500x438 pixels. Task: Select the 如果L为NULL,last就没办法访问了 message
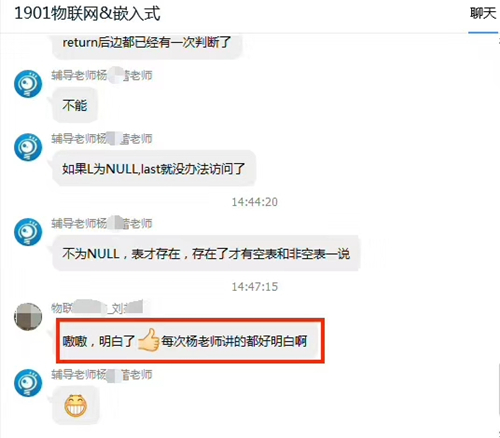[x=154, y=168]
